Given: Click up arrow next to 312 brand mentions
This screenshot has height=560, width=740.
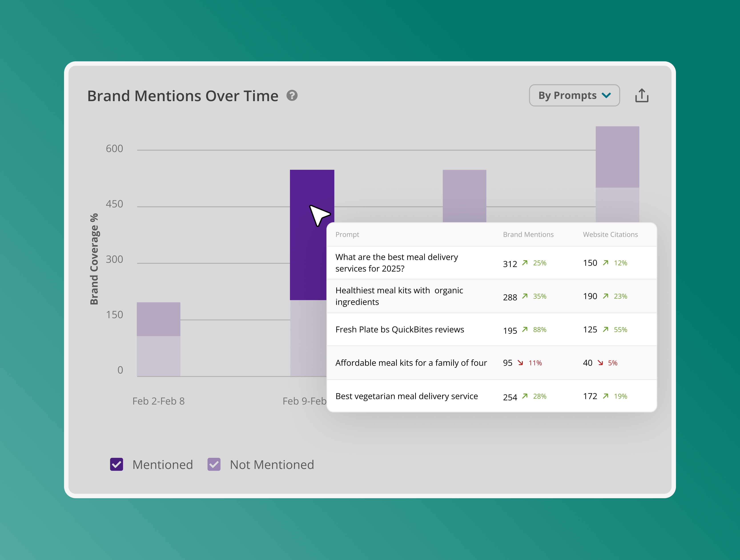Looking at the screenshot, I should point(525,263).
